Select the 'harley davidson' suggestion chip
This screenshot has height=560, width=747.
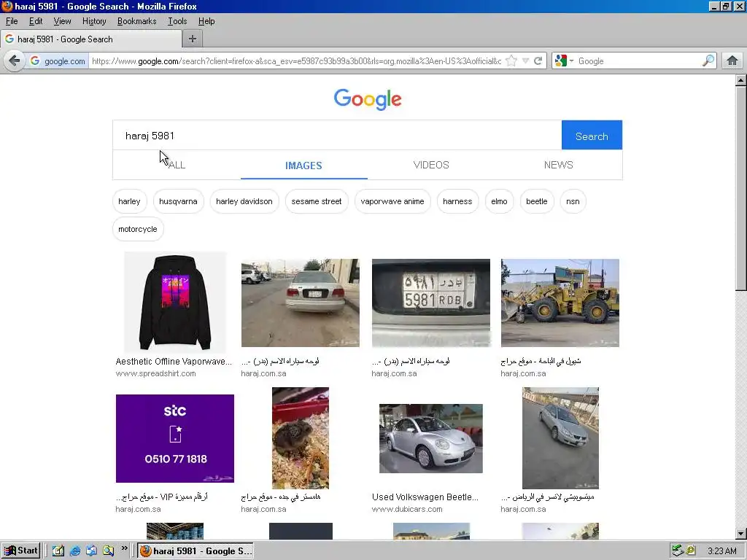click(x=244, y=201)
